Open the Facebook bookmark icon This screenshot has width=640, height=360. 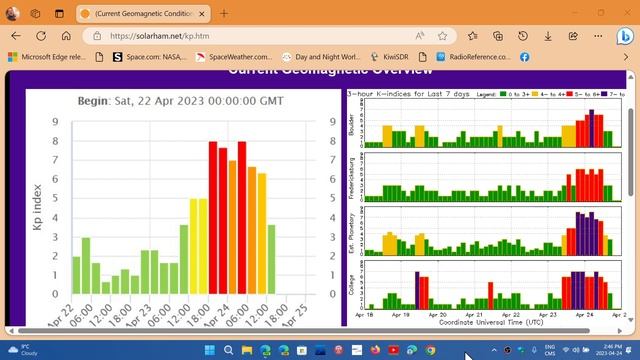[525, 57]
